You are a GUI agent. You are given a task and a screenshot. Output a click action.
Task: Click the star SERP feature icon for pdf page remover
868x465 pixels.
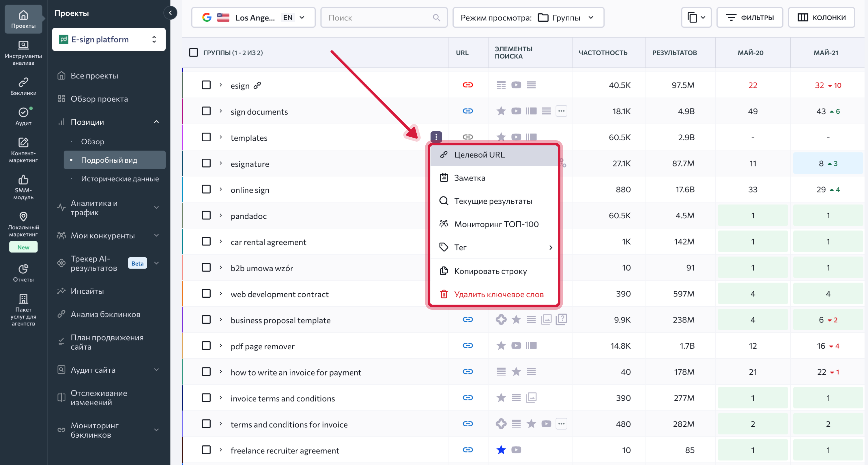coord(501,345)
